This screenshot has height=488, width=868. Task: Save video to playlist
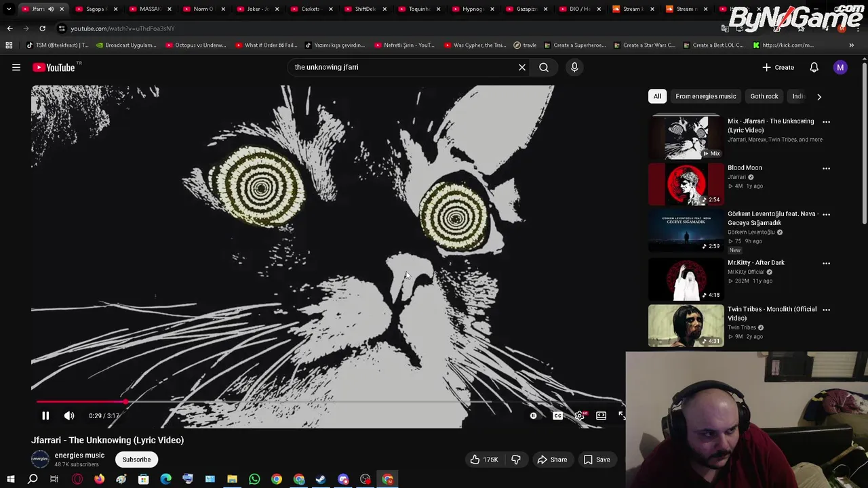(x=597, y=460)
